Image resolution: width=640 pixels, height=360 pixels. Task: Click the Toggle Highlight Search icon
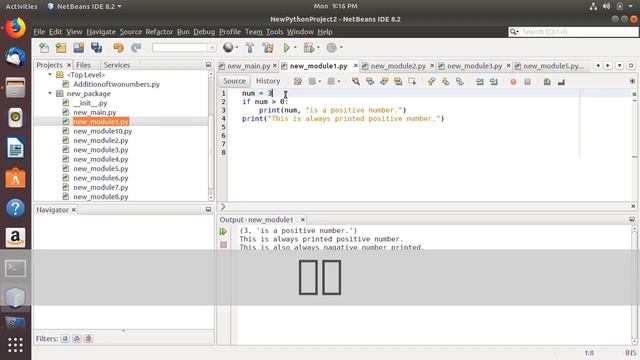click(398, 82)
